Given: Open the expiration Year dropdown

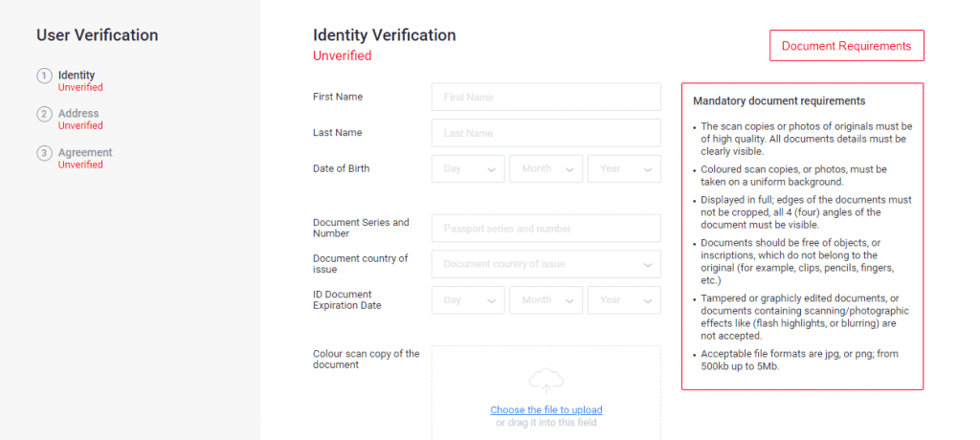Looking at the screenshot, I should (x=623, y=300).
